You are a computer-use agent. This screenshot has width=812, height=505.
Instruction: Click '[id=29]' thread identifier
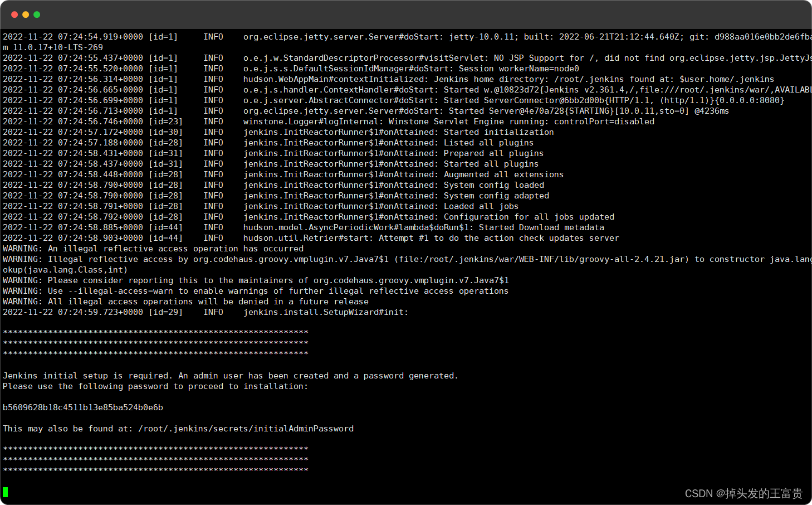click(165, 312)
